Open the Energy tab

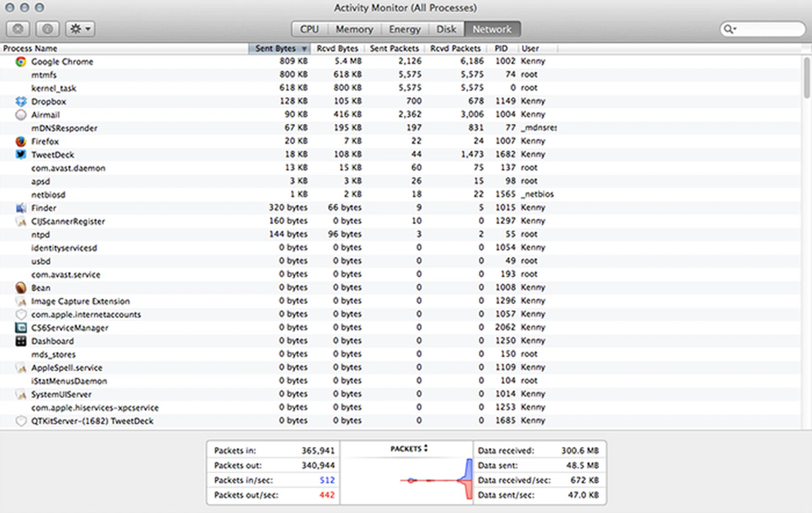405,29
